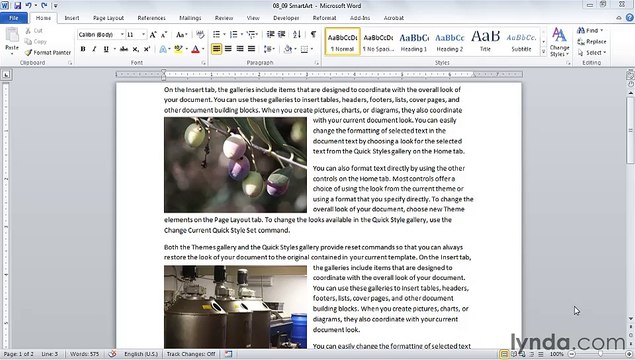Click the vertical scrollbar thumb
Viewport: 635px width, 360px height.
tap(631, 130)
